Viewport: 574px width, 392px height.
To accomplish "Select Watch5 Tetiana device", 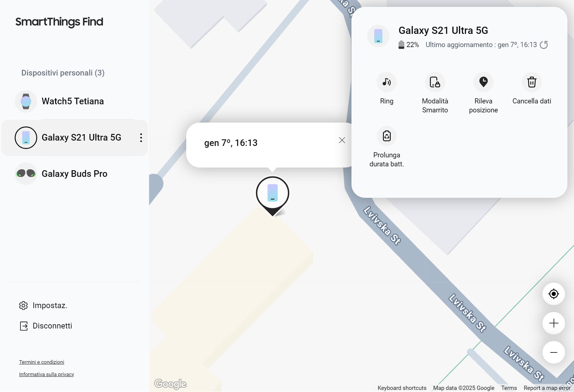I will pos(74,101).
